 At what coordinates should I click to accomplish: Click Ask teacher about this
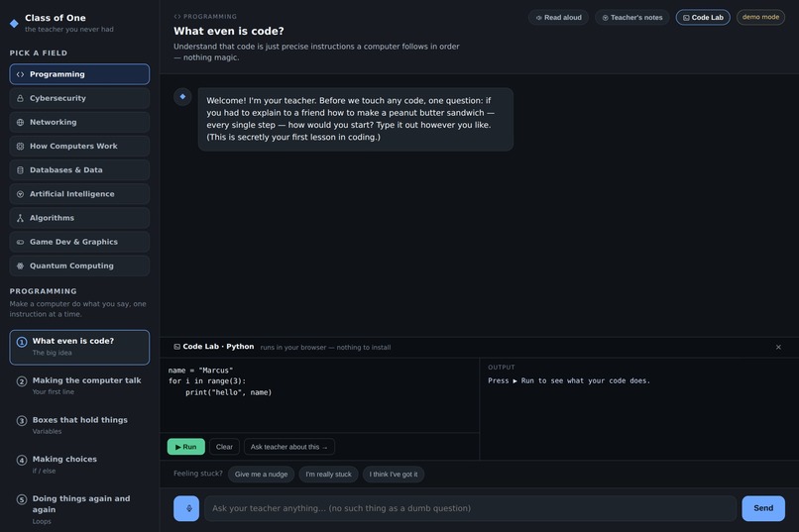[288, 447]
